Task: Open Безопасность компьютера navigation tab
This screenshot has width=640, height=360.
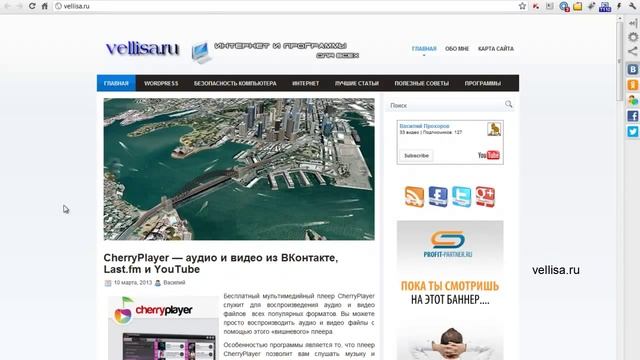Action: point(235,83)
